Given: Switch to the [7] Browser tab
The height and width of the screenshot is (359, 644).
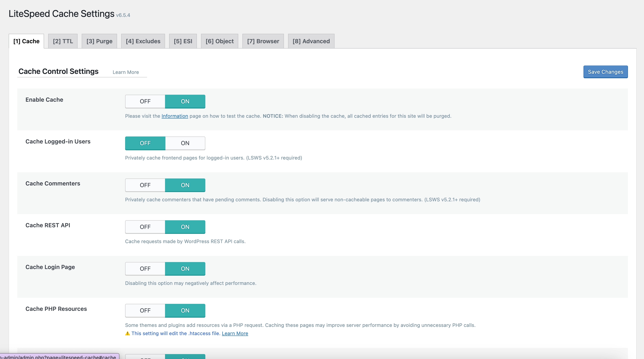Looking at the screenshot, I should click(x=263, y=41).
